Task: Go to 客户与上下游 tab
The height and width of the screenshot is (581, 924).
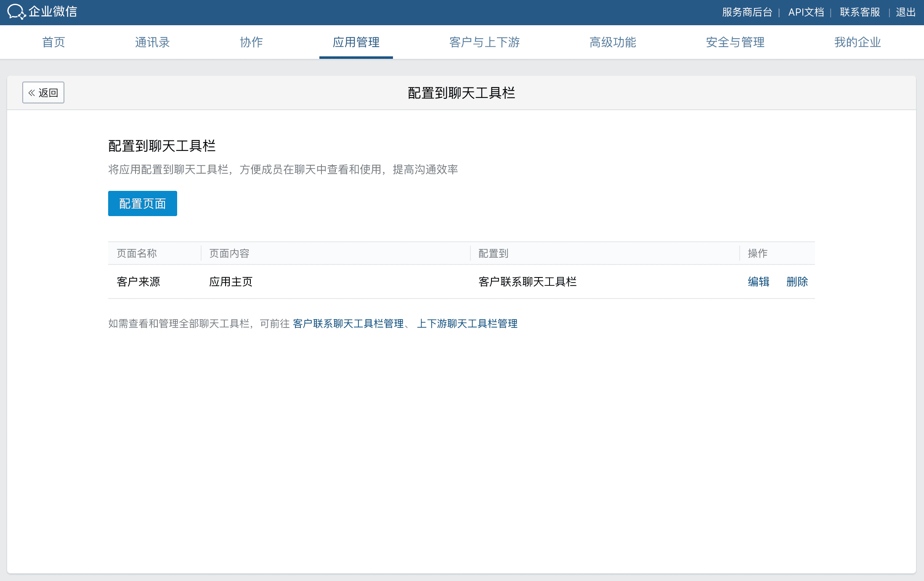Action: pyautogui.click(x=484, y=42)
